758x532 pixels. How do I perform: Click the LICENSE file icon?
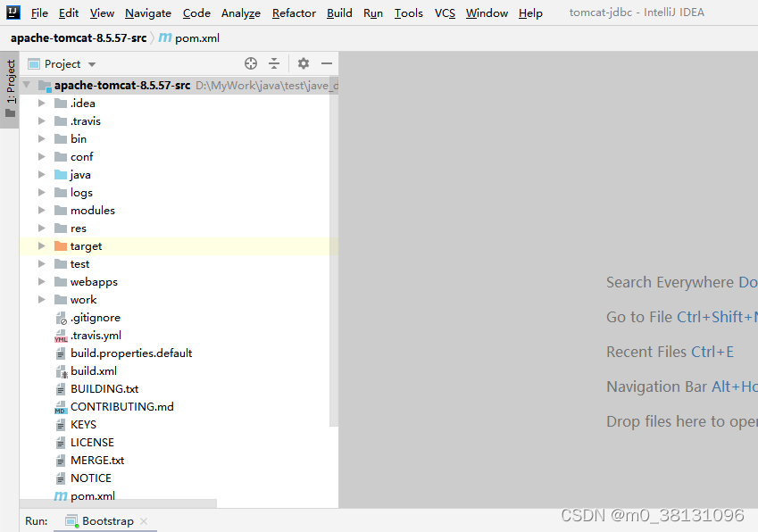(61, 443)
